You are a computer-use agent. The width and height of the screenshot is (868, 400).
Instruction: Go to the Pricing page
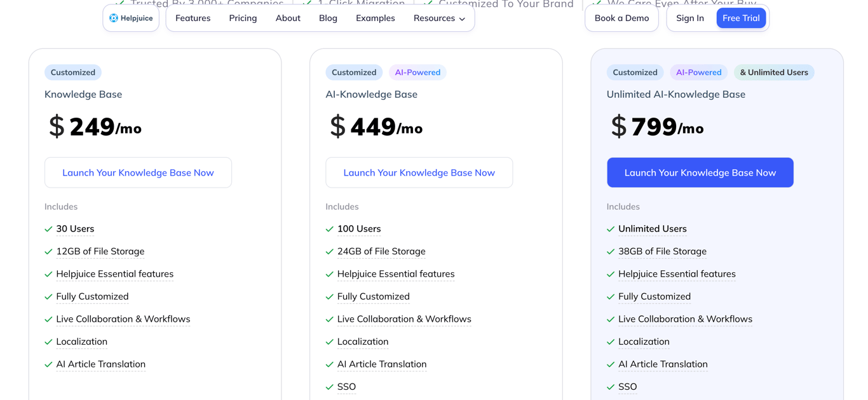click(x=243, y=18)
